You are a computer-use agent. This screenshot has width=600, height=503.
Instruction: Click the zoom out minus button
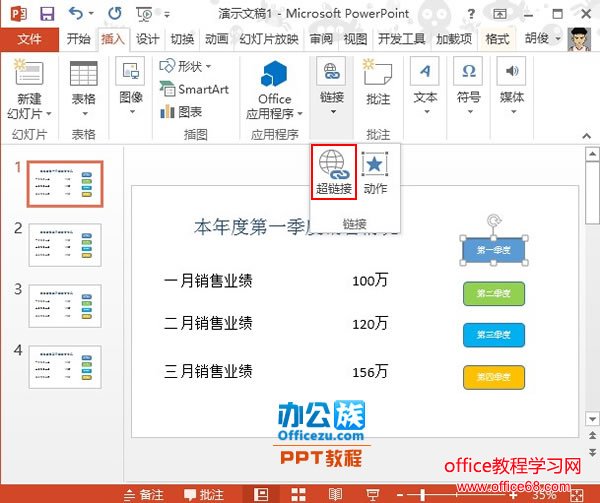400,495
